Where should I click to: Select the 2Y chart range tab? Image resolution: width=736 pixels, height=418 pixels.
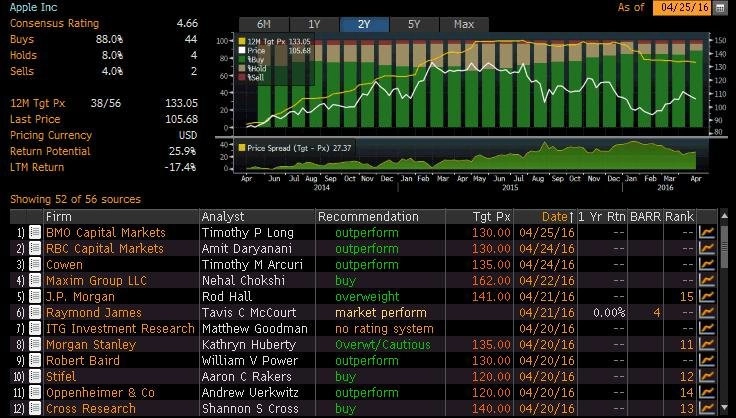(364, 24)
